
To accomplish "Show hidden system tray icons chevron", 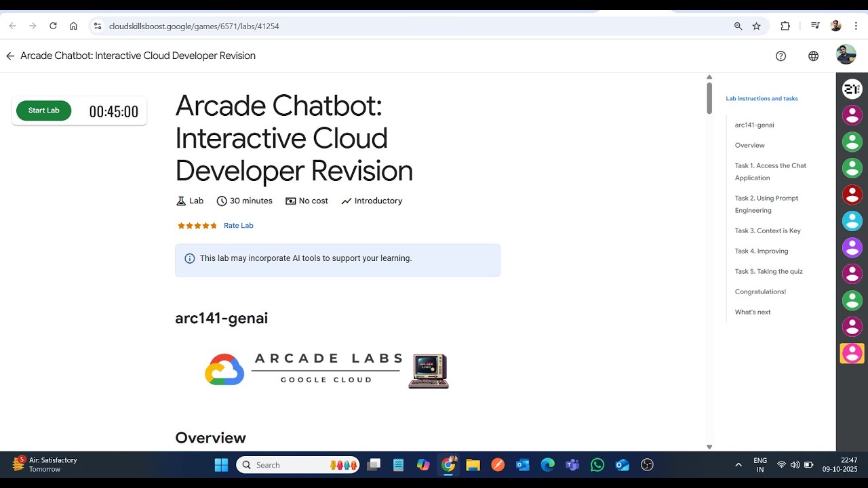I will [738, 465].
